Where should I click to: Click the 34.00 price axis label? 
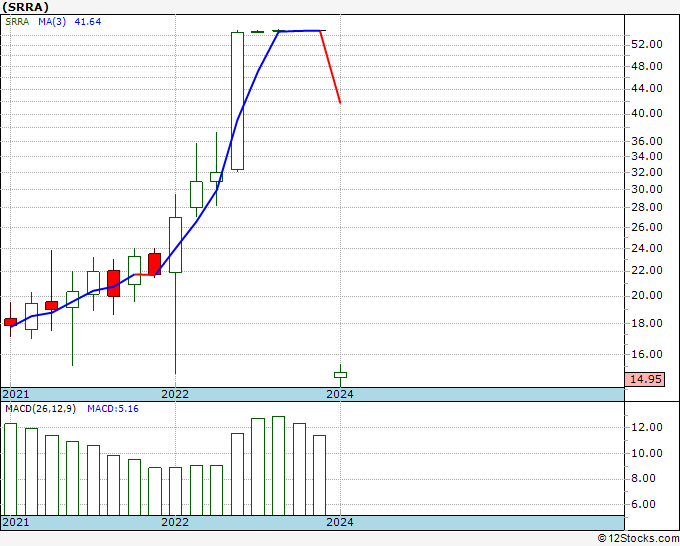[x=647, y=156]
